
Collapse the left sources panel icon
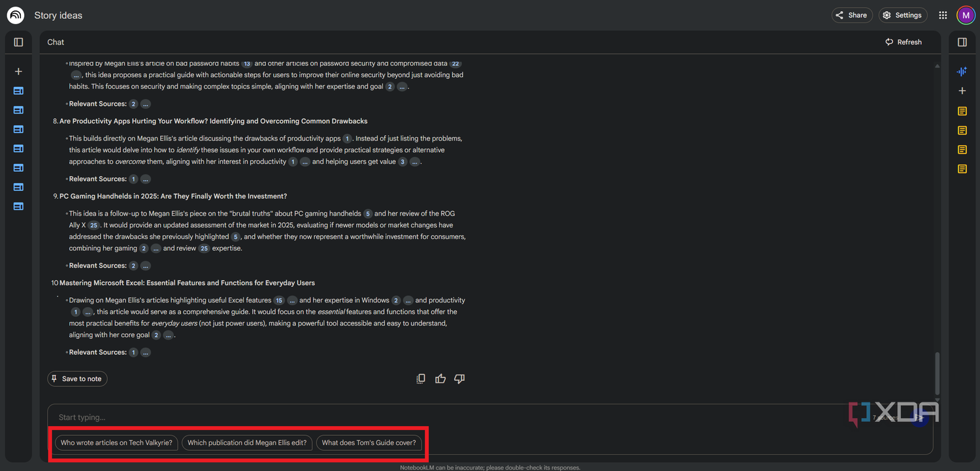pos(18,42)
